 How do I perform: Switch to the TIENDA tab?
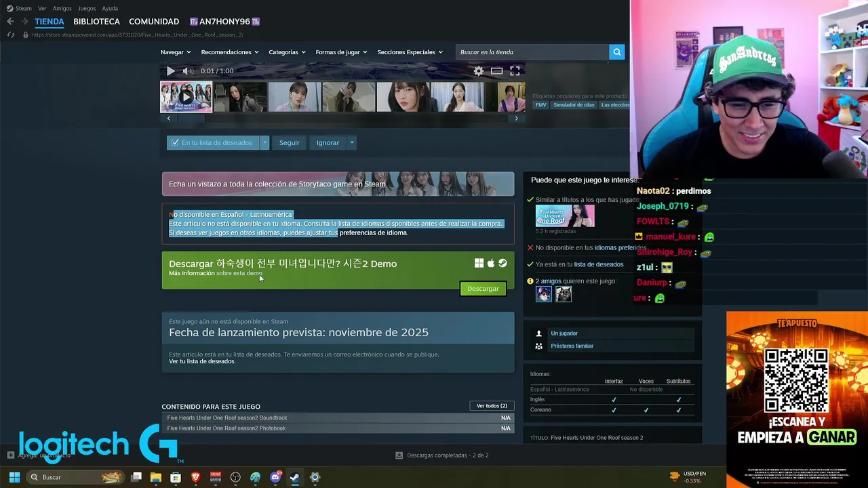50,22
